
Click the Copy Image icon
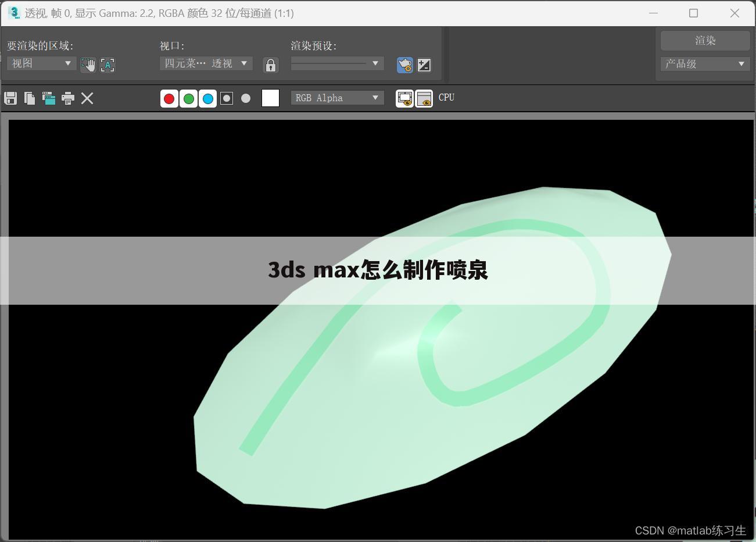coord(30,98)
